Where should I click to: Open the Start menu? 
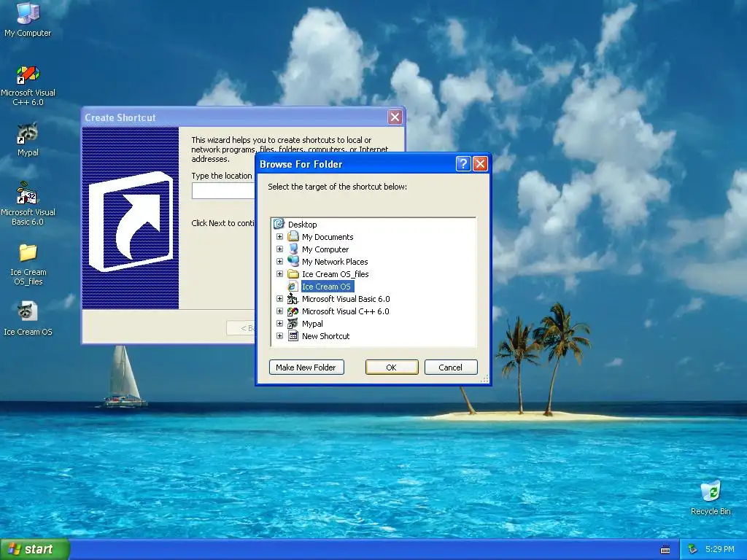coord(35,550)
